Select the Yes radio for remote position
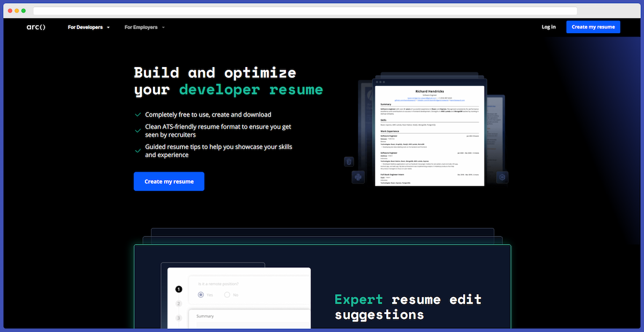The width and height of the screenshot is (644, 332). click(201, 294)
